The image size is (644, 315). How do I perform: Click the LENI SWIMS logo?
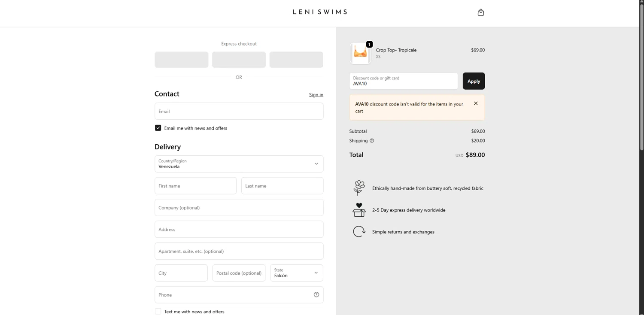point(320,12)
